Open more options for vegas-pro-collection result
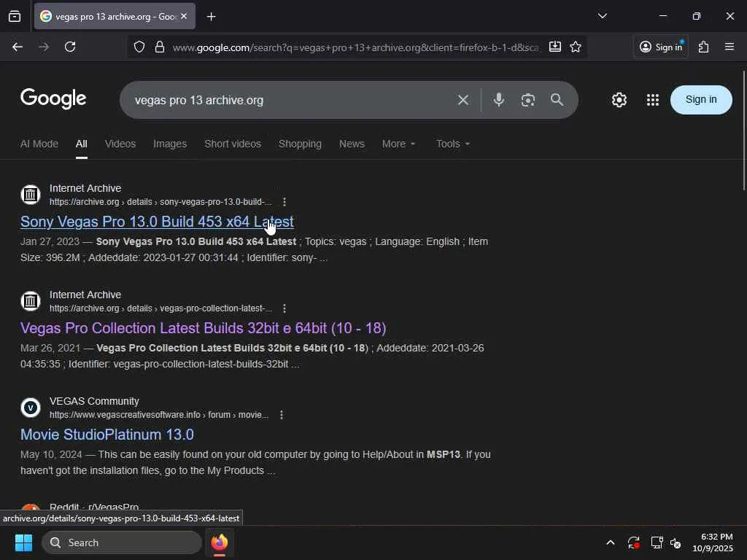 click(285, 308)
